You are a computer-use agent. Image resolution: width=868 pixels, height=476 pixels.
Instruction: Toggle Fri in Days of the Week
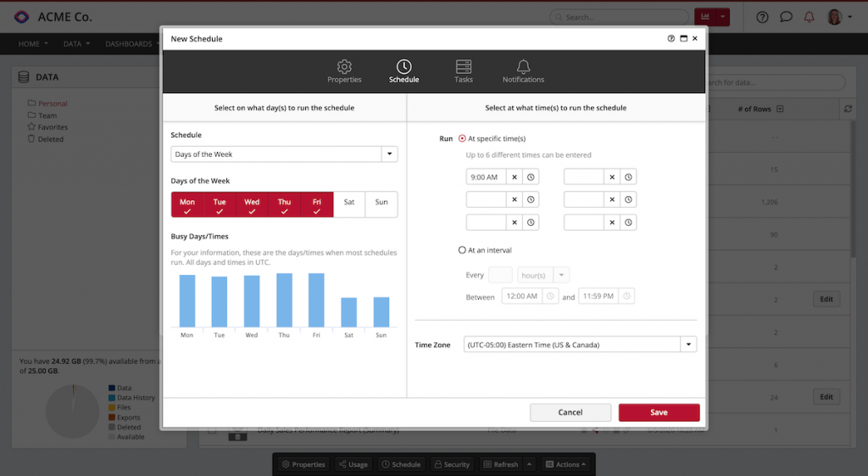click(x=317, y=204)
